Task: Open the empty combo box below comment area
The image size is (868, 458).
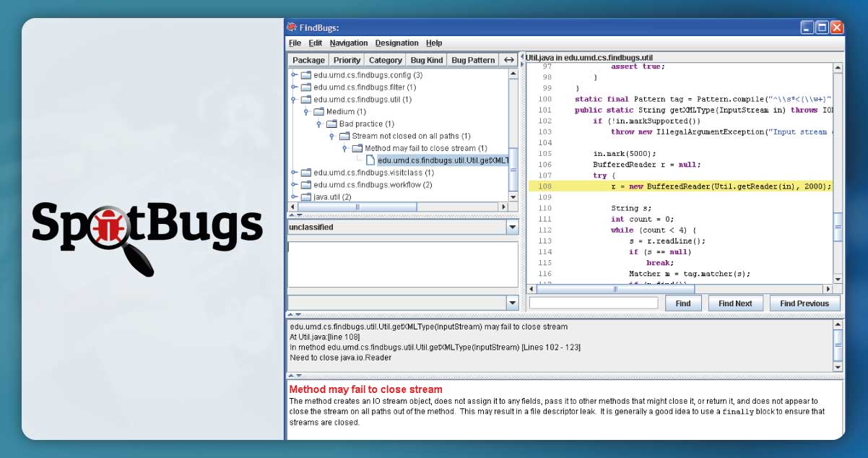Action: [512, 302]
